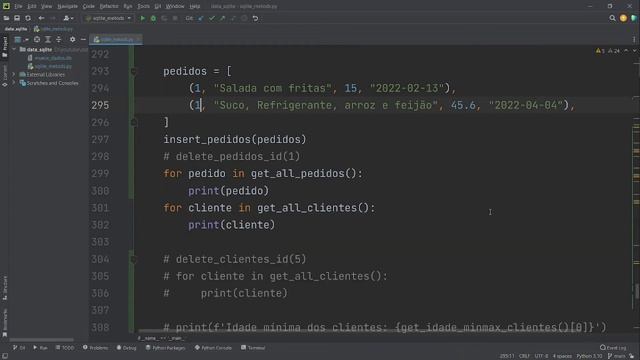Click the CRLF line separator in status bar
The image size is (640, 360).
(x=524, y=356)
